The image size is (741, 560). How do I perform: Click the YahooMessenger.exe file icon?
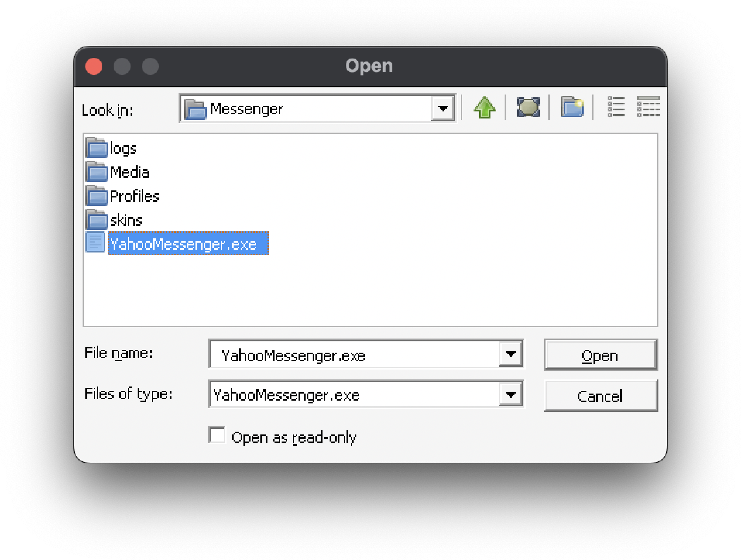(95, 242)
